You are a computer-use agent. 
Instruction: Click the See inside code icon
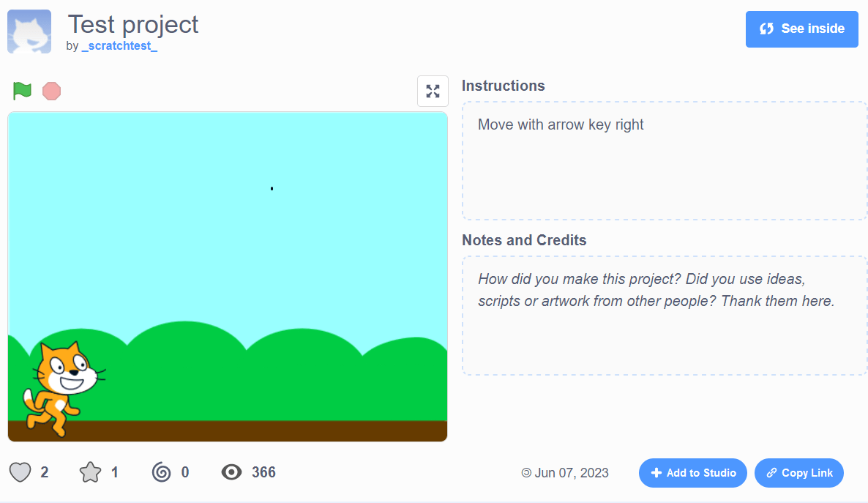tap(766, 29)
